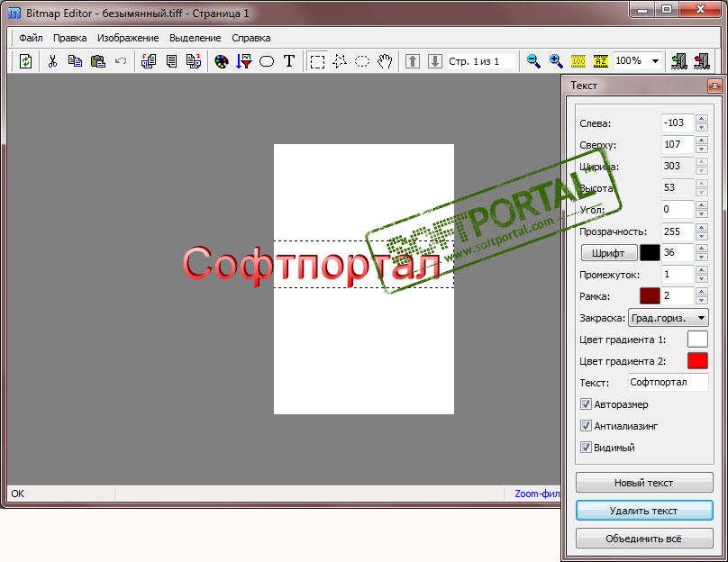Open the Файл menu
The image size is (728, 562).
(31, 38)
